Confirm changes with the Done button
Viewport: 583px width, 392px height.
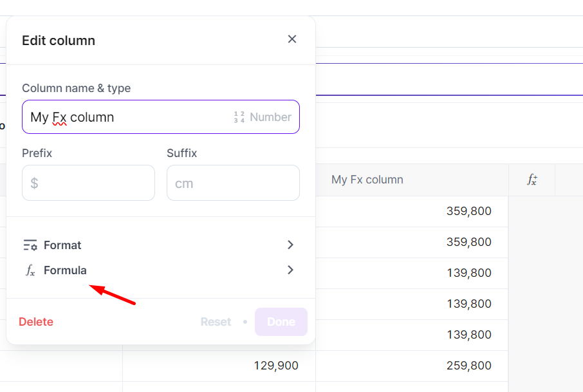pos(281,322)
